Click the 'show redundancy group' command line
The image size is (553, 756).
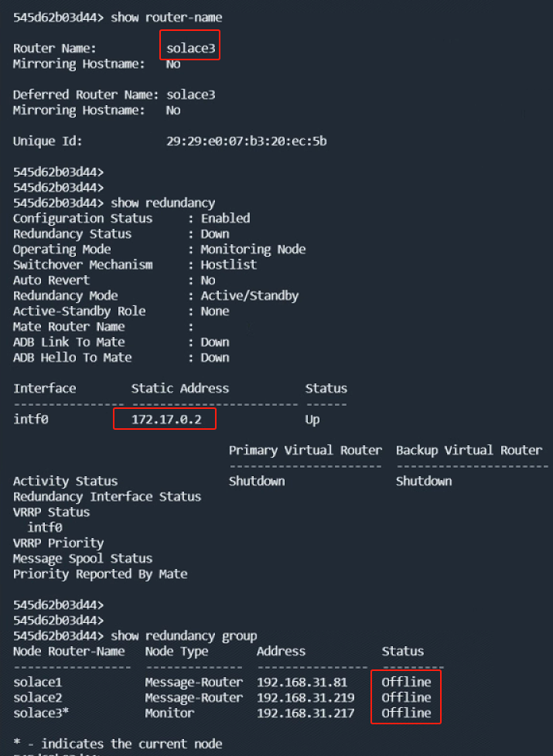click(135, 636)
